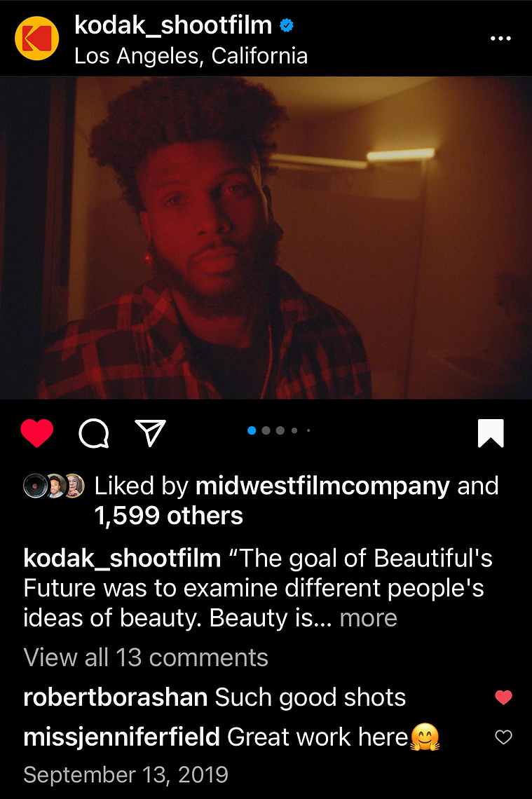
Task: Tap the blue verified badge
Action: (287, 25)
